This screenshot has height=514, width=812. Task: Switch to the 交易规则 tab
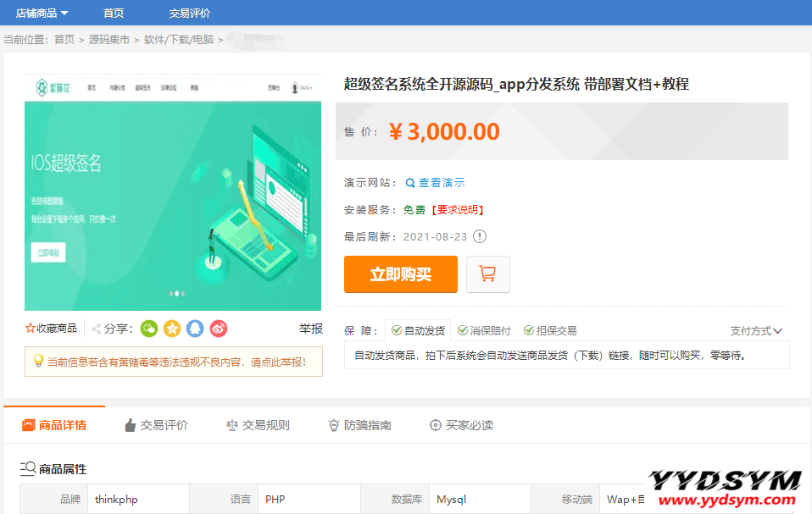click(x=258, y=425)
